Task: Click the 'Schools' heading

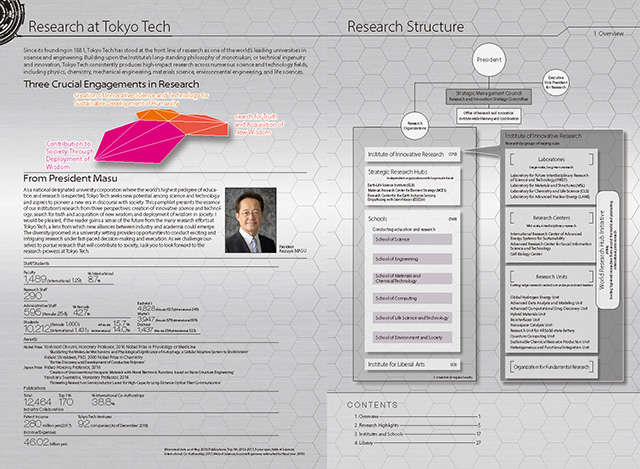Action: pos(378,219)
